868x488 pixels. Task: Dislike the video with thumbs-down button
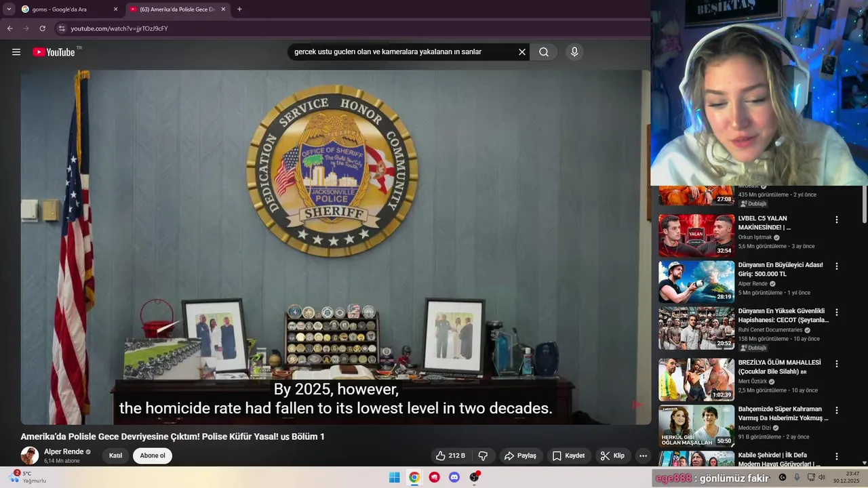pos(483,456)
